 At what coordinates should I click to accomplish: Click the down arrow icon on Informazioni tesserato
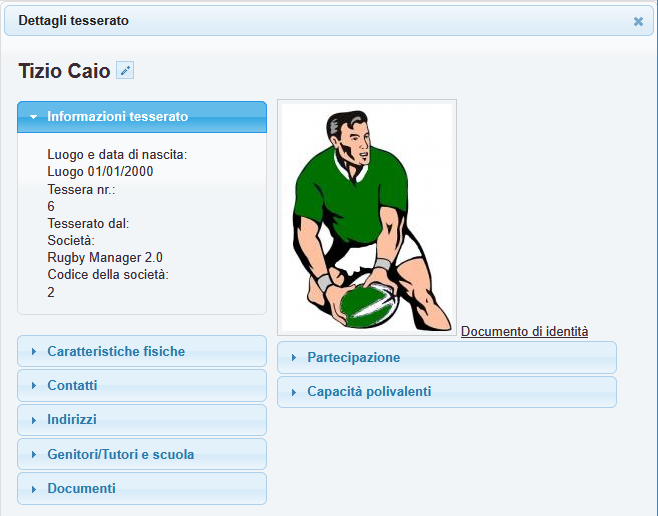click(x=33, y=117)
